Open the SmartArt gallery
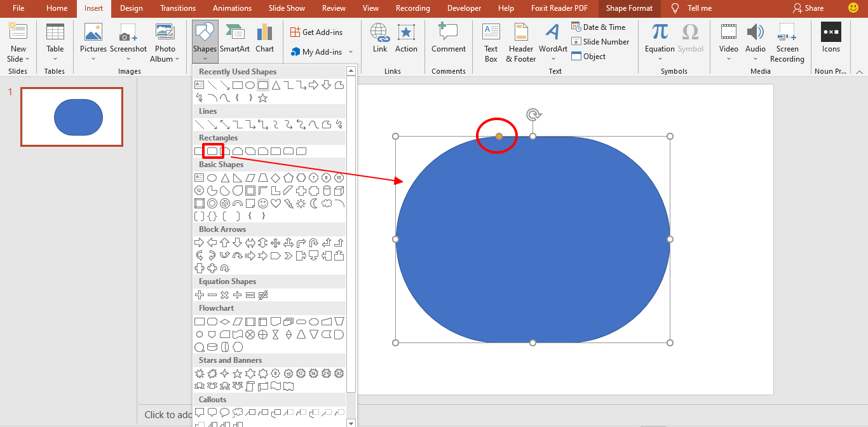This screenshot has height=427, width=868. click(234, 38)
